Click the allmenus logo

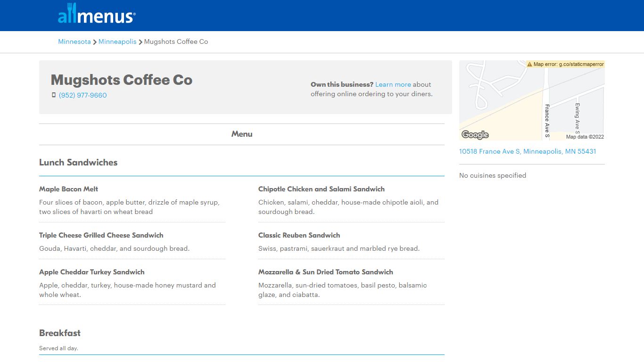click(97, 13)
